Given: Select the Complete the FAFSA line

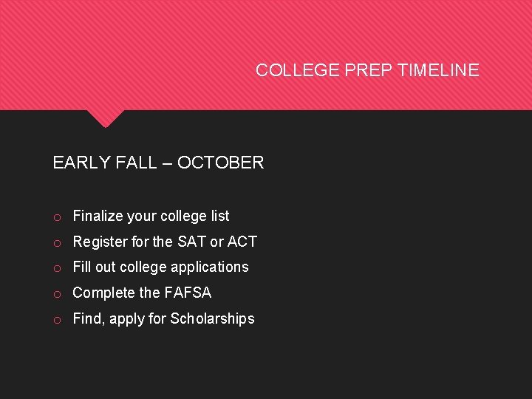Looking at the screenshot, I should pos(142,293).
